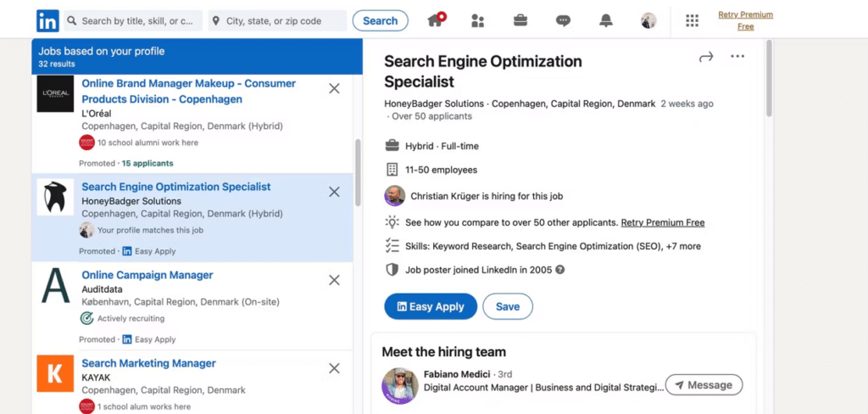This screenshot has width=868, height=414.
Task: Click 'Hybrid · Full-time' detail
Action: click(x=442, y=146)
